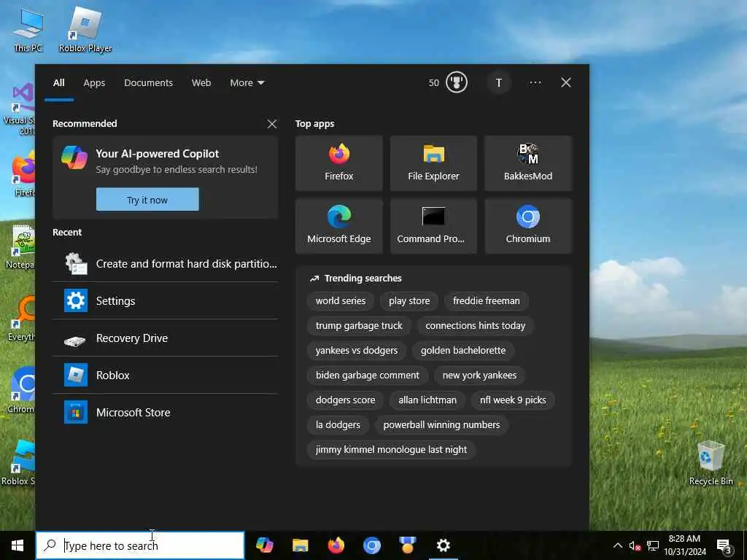747x560 pixels.
Task: Open the Recycle Bin desktop icon
Action: pos(711,463)
